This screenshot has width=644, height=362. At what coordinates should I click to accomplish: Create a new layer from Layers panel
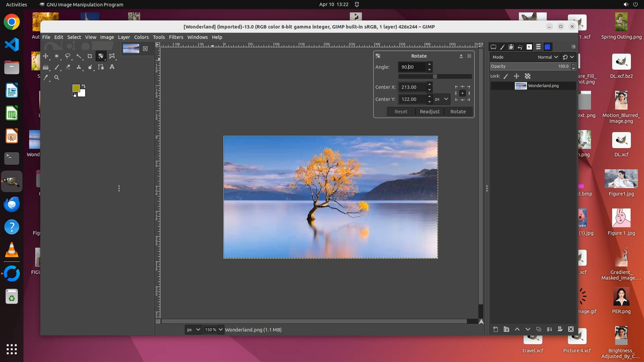coord(495,329)
